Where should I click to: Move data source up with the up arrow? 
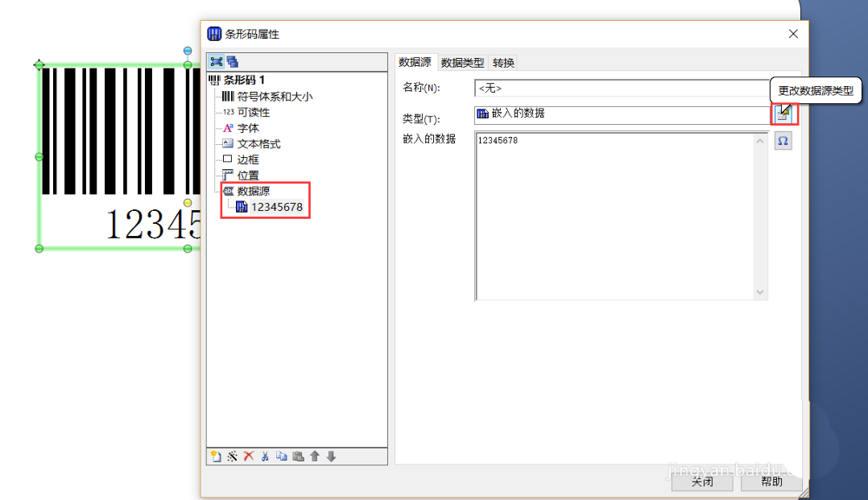314,457
